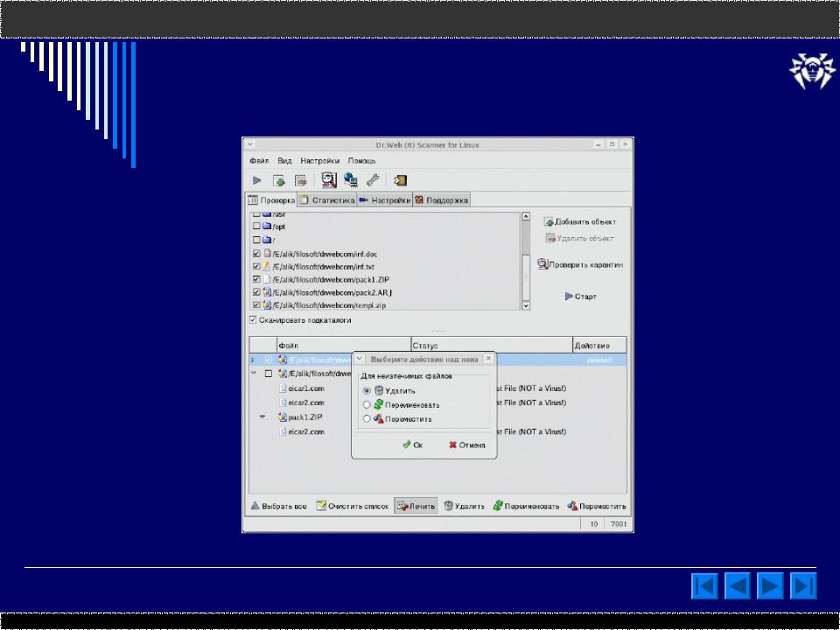Image resolution: width=840 pixels, height=630 pixels.
Task: Click the exit door toolbar icon
Action: (400, 180)
